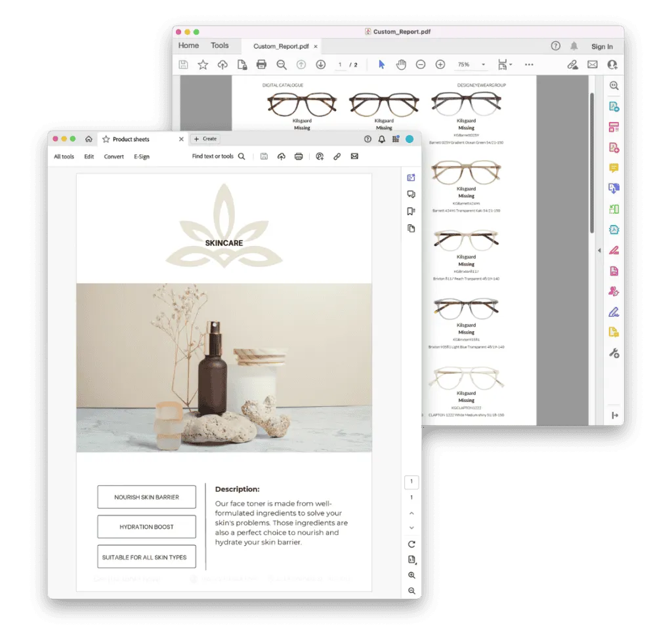Click the vertical scrollbar in Custom_Report window
This screenshot has height=631, width=672.
tap(592, 163)
